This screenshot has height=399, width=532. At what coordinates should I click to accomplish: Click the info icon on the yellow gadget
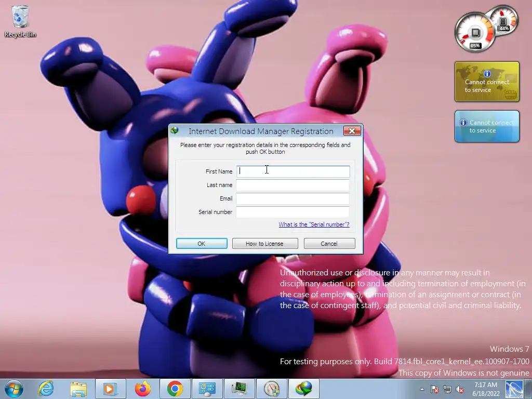[487, 74]
